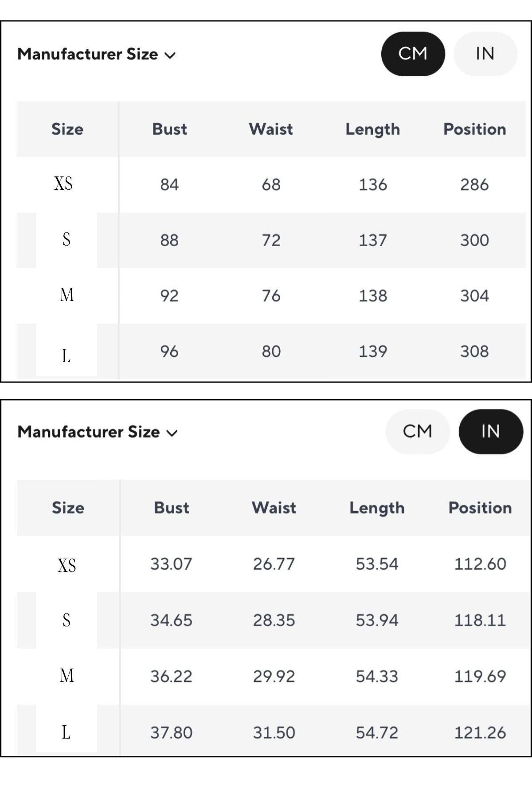Click the 76 Waist cell
The image size is (532, 798).
(271, 296)
